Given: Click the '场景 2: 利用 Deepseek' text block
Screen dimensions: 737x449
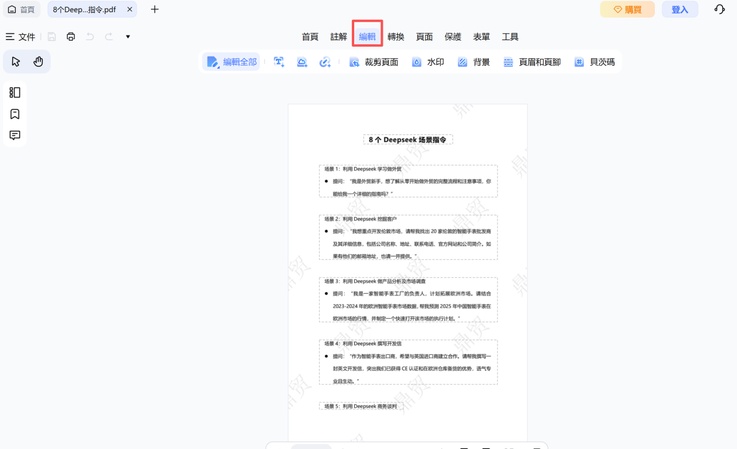Looking at the screenshot, I should [408, 237].
